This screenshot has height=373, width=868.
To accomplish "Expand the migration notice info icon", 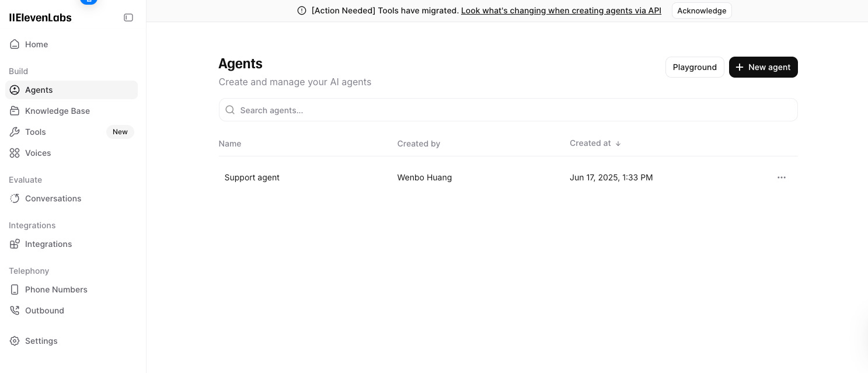I will point(301,11).
